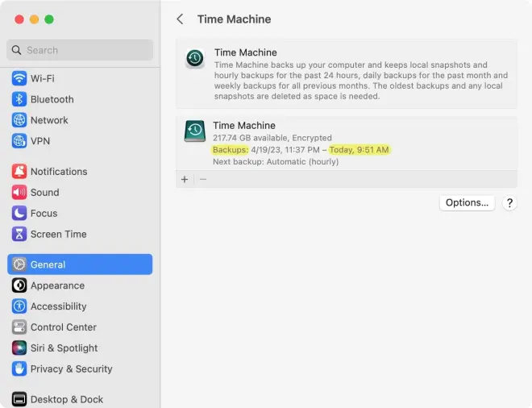Viewport: 532px width, 408px height.
Task: Click the Accessibility icon
Action: pyautogui.click(x=19, y=306)
